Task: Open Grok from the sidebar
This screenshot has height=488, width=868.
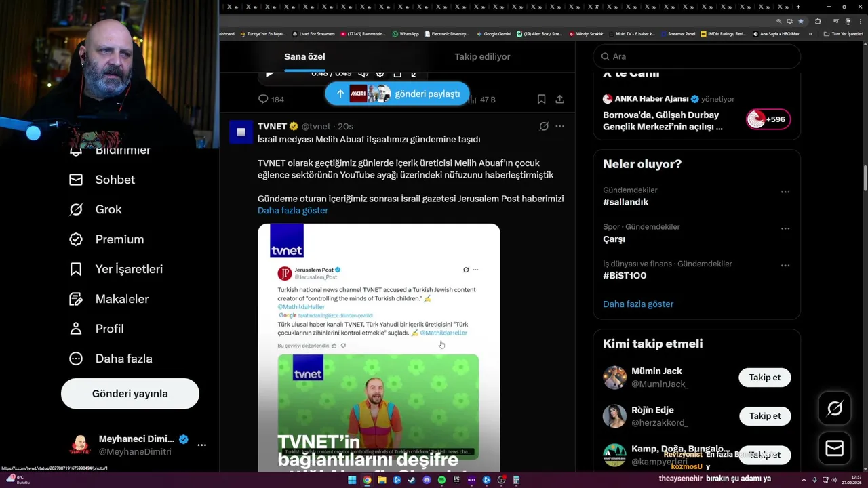Action: pos(96,209)
